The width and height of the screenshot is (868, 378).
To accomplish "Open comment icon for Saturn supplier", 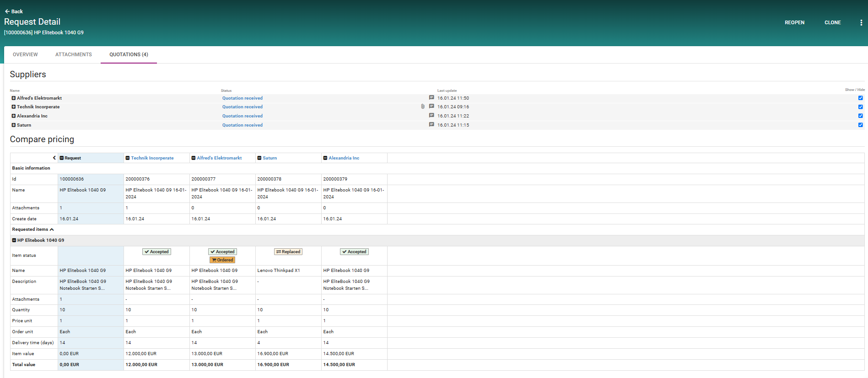I will pos(431,125).
